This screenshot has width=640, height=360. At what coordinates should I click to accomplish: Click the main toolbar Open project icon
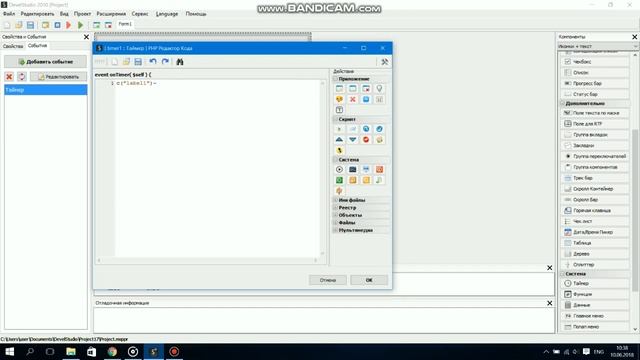18,25
